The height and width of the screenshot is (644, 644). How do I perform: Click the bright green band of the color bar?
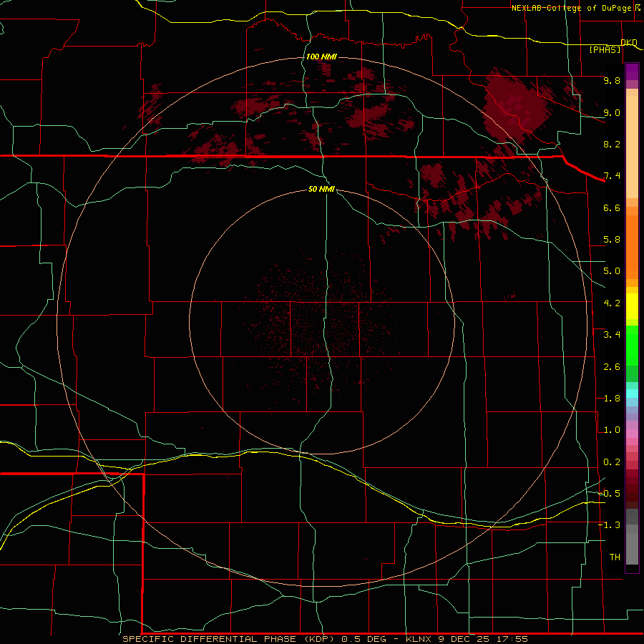632,346
